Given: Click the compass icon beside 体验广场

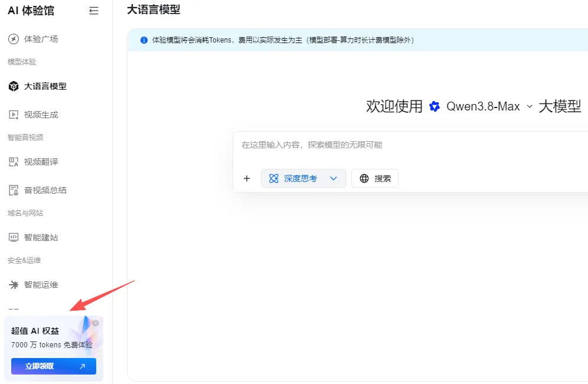Looking at the screenshot, I should [14, 39].
